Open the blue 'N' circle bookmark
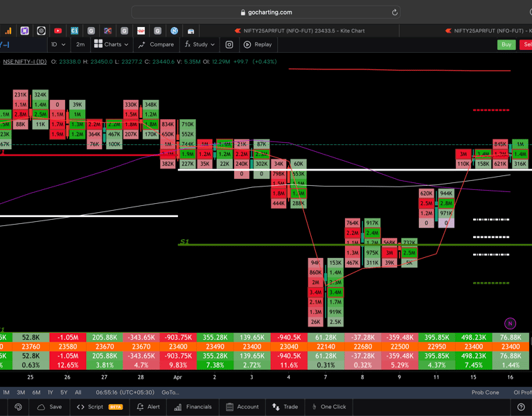Image resolution: width=532 pixels, height=416 pixels. point(174,31)
